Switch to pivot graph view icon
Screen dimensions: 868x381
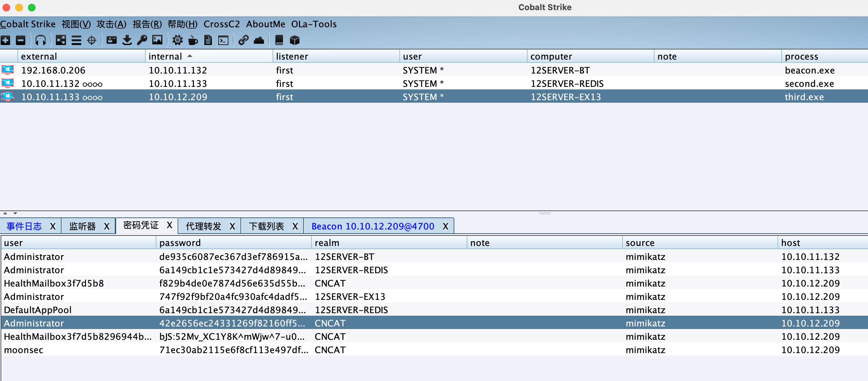click(x=61, y=40)
